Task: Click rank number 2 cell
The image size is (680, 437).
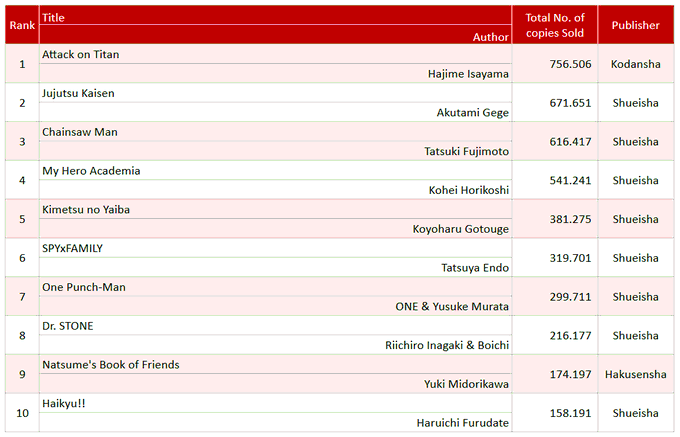Action: pyautogui.click(x=22, y=102)
